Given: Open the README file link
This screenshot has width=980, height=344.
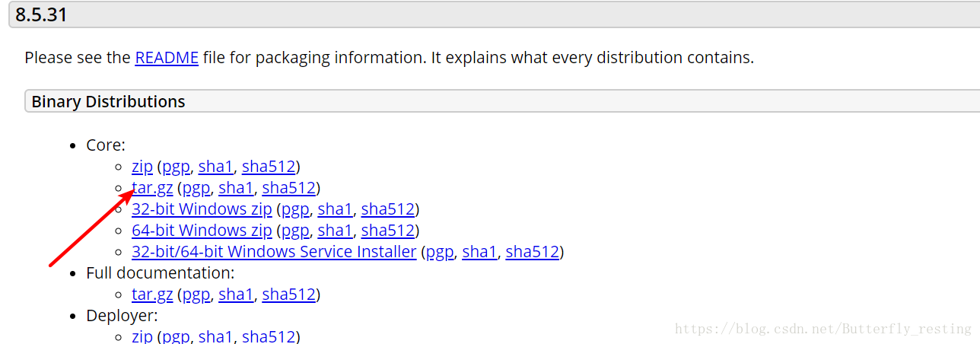Looking at the screenshot, I should coord(167,58).
